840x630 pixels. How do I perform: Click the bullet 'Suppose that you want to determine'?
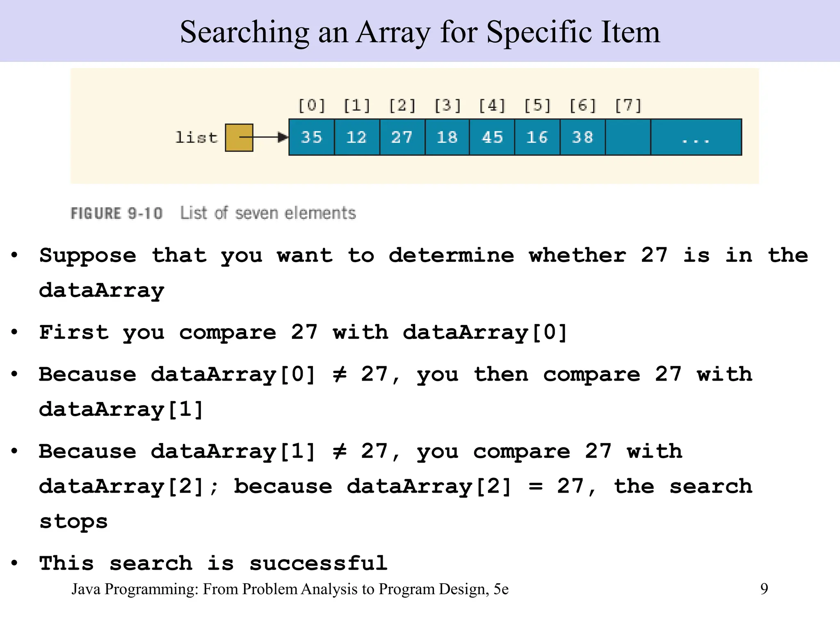[424, 273]
